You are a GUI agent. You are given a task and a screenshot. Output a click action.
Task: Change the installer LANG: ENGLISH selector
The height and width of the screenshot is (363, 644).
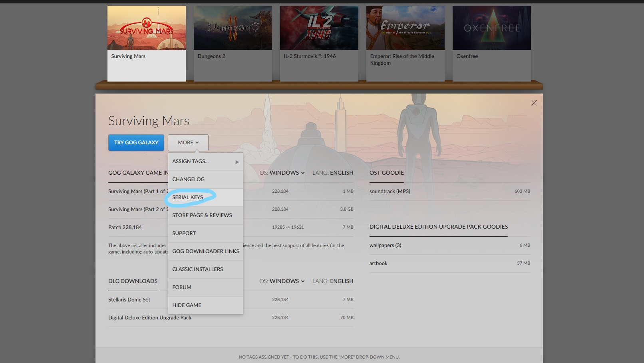click(x=333, y=173)
